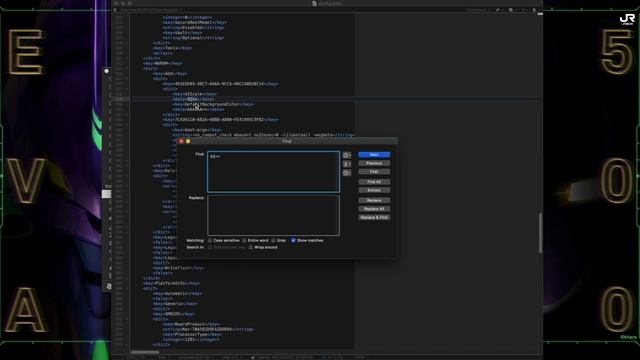The height and width of the screenshot is (360, 640).
Task: Click the Replace All button
Action: pyautogui.click(x=374, y=209)
